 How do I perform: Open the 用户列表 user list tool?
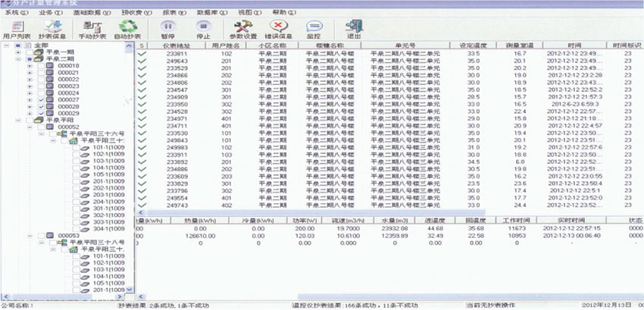(17, 29)
